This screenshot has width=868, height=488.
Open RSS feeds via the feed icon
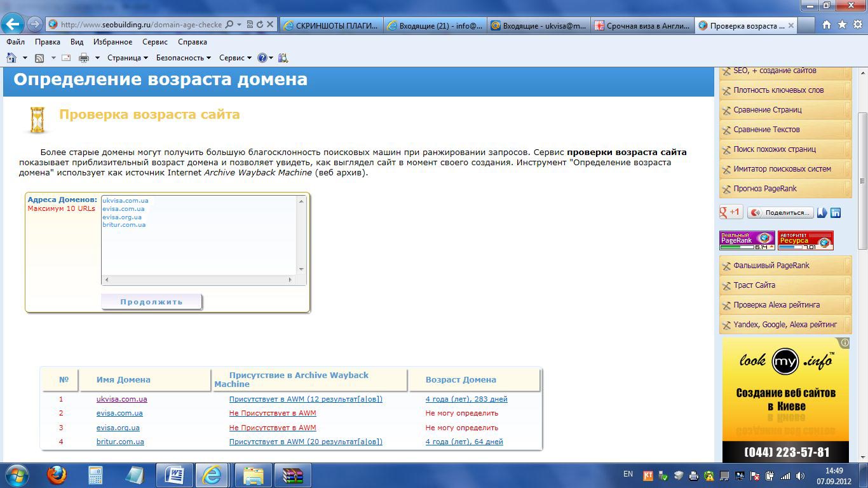tap(39, 57)
